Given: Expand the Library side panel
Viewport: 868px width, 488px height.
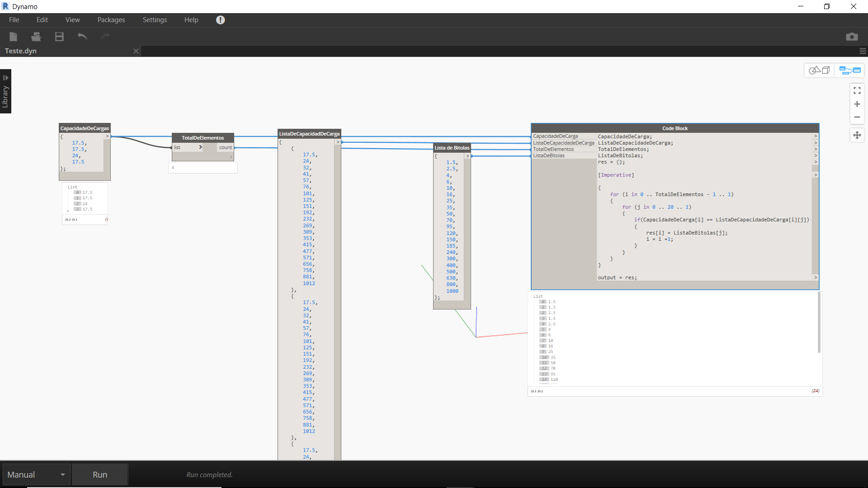Looking at the screenshot, I should pos(5,91).
